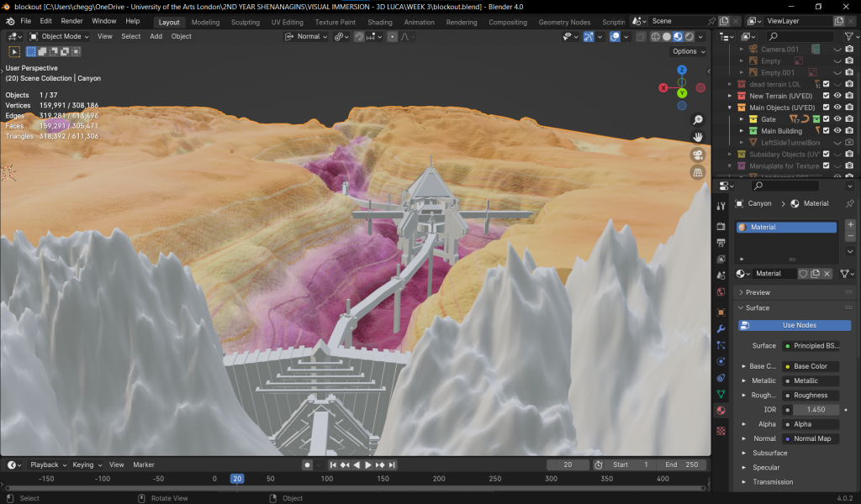Viewport: 861px width, 504px height.
Task: Click the Use Nodes button
Action: click(x=795, y=325)
